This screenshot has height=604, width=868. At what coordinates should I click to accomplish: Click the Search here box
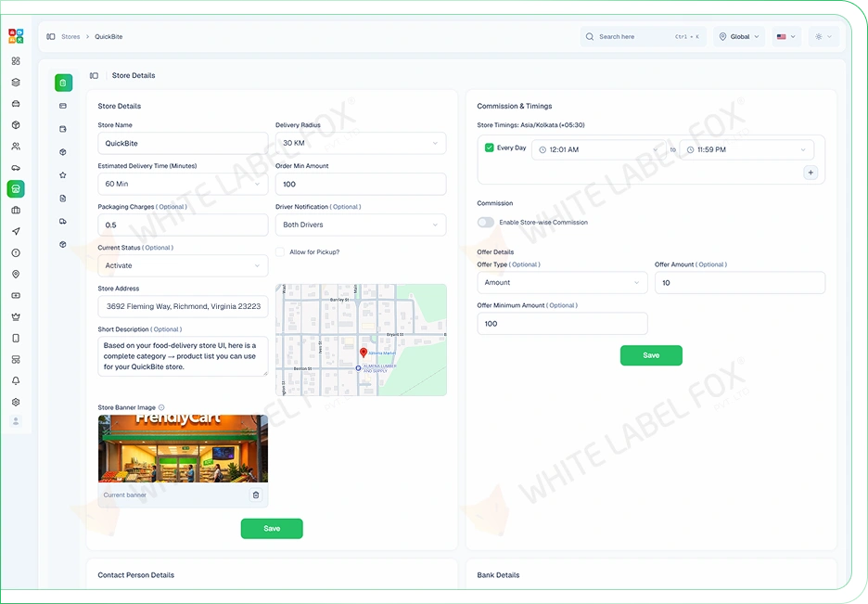pos(644,36)
